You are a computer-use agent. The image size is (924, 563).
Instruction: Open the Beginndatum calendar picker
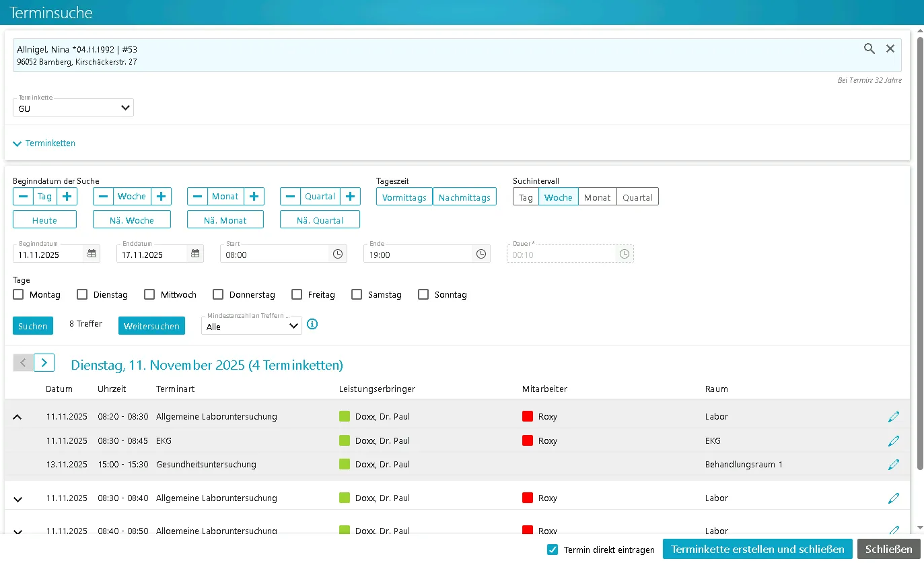92,254
